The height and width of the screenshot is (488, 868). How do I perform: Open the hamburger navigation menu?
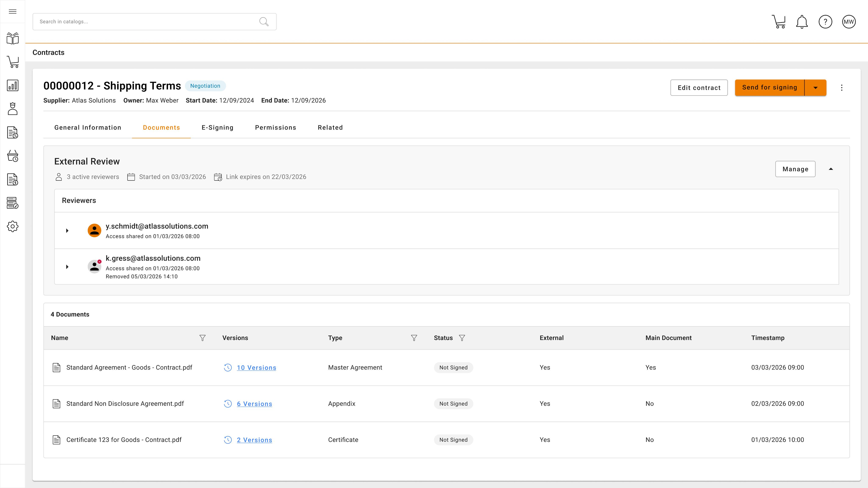pos(13,11)
